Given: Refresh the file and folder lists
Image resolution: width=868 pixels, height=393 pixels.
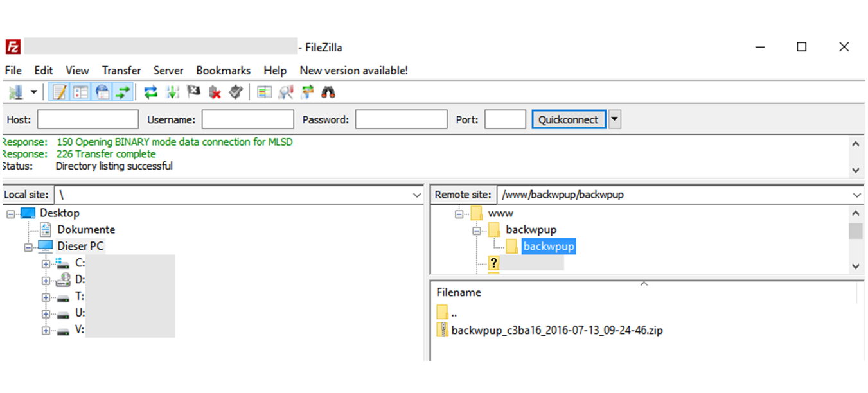Looking at the screenshot, I should pos(150,92).
